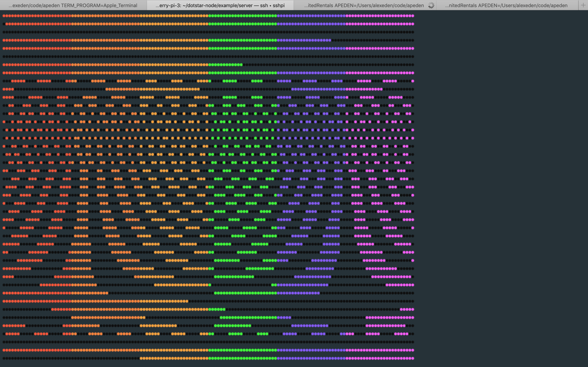588x367 pixels.
Task: Open new terminal tab with plus button
Action: tap(583, 5)
